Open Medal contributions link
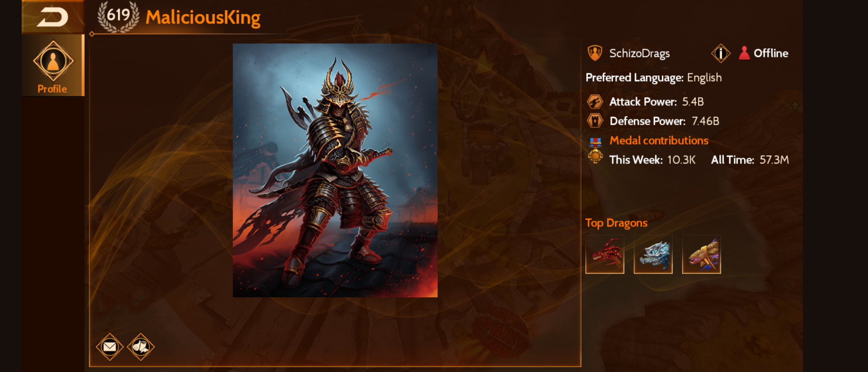 click(x=659, y=141)
